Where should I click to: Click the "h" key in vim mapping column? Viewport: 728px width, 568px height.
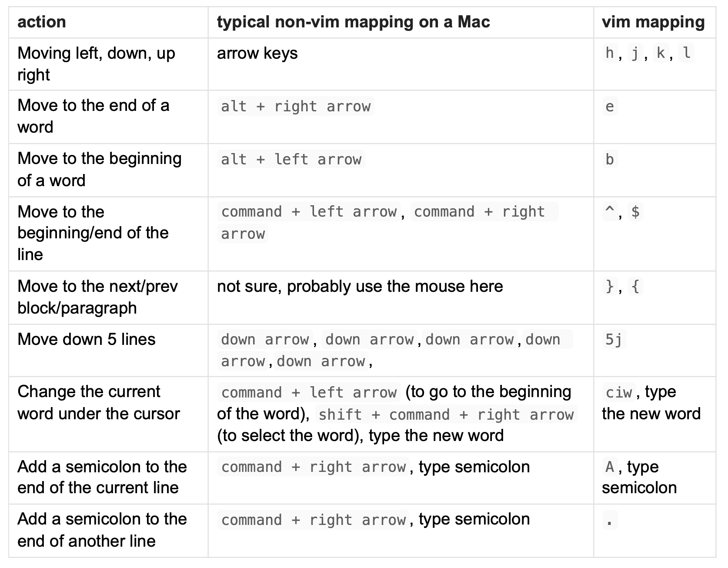pos(610,53)
